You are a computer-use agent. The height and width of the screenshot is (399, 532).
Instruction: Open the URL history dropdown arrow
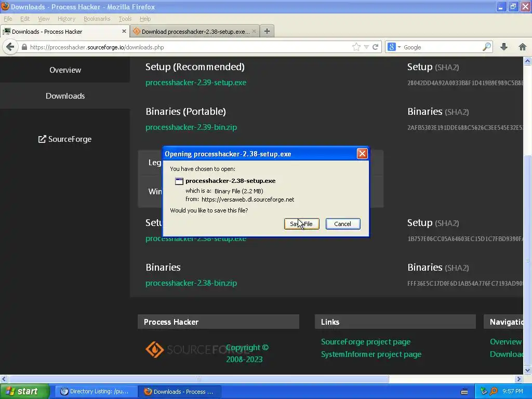(366, 47)
